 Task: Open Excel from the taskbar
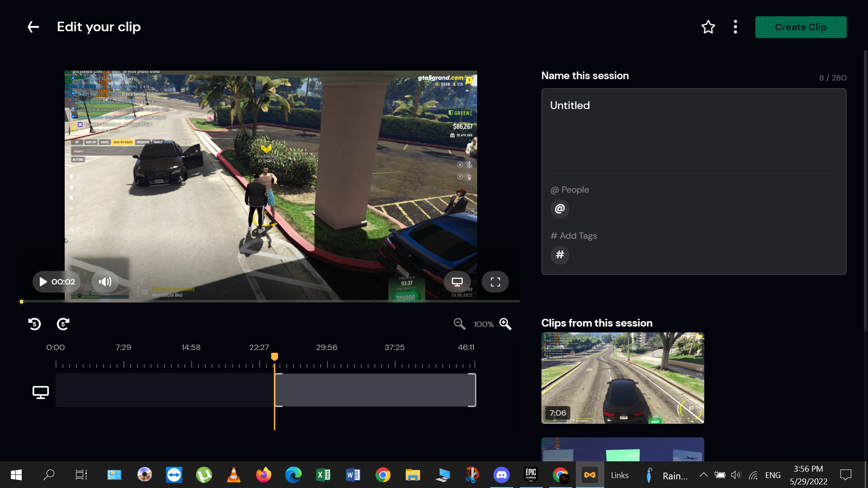click(x=323, y=475)
